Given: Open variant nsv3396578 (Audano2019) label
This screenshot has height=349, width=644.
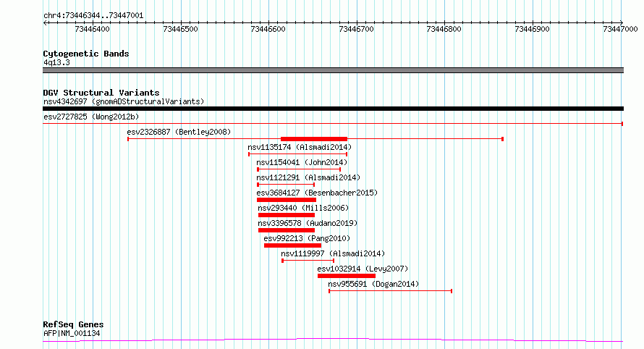Looking at the screenshot, I should click(x=308, y=223).
